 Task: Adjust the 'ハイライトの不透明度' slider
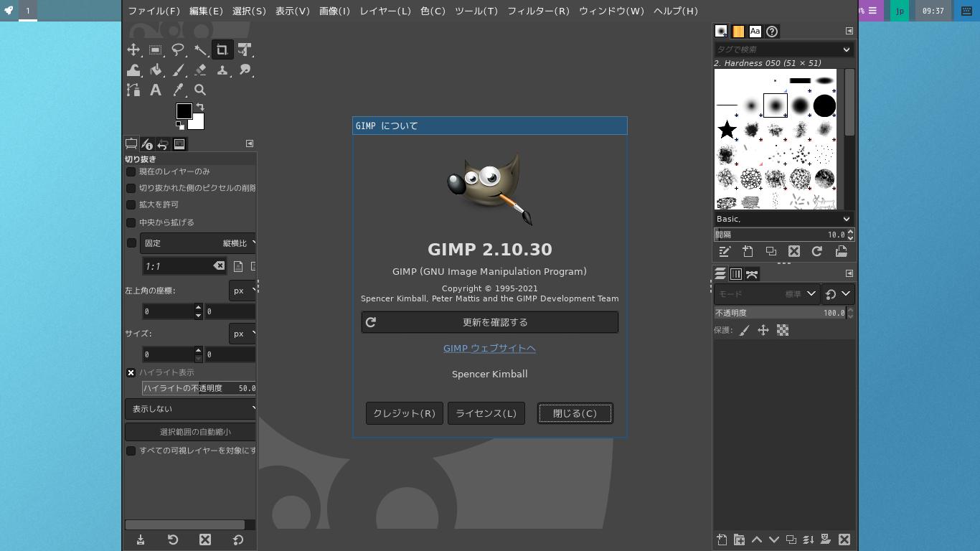pyautogui.click(x=199, y=388)
